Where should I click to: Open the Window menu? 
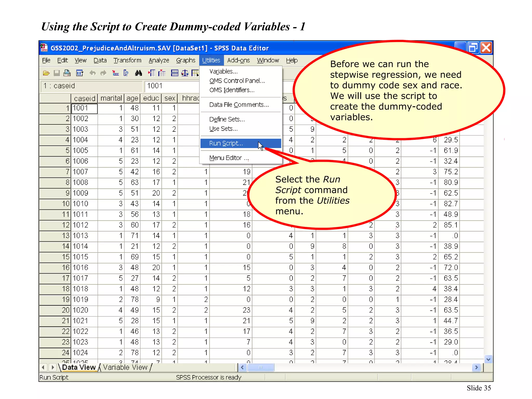(268, 61)
